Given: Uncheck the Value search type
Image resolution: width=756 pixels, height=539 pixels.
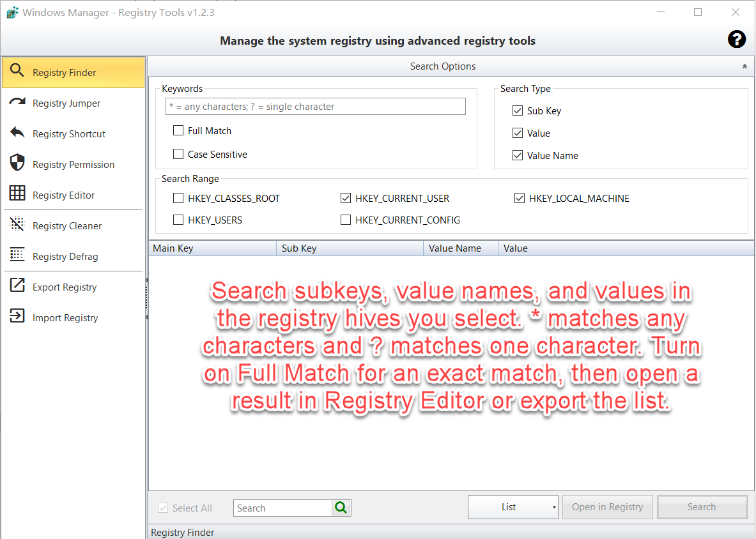Looking at the screenshot, I should tap(518, 133).
